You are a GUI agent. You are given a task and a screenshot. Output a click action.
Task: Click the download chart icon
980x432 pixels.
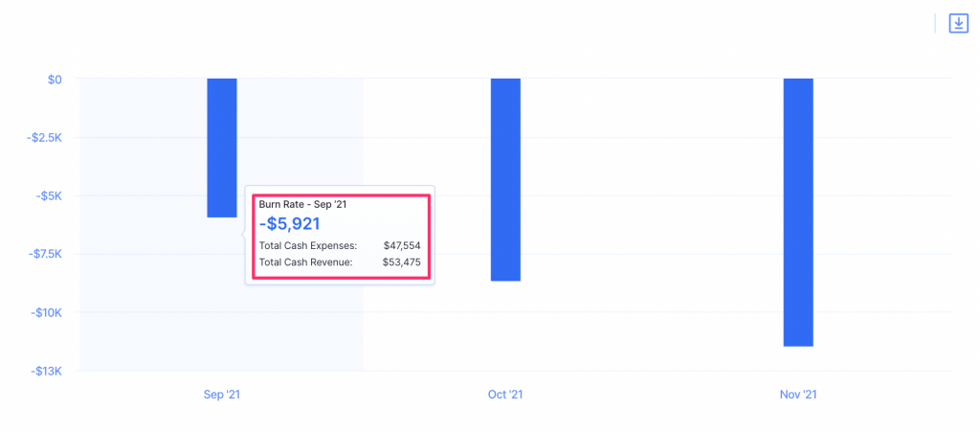958,24
